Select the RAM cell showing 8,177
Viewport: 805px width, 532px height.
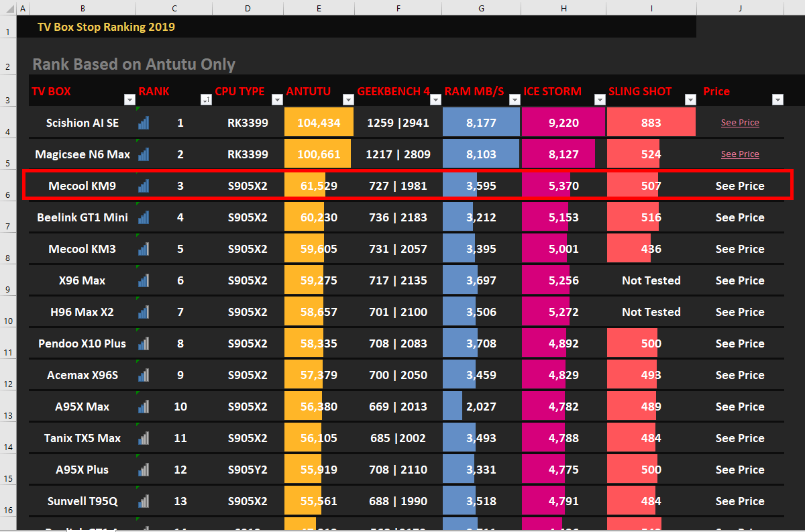(482, 123)
